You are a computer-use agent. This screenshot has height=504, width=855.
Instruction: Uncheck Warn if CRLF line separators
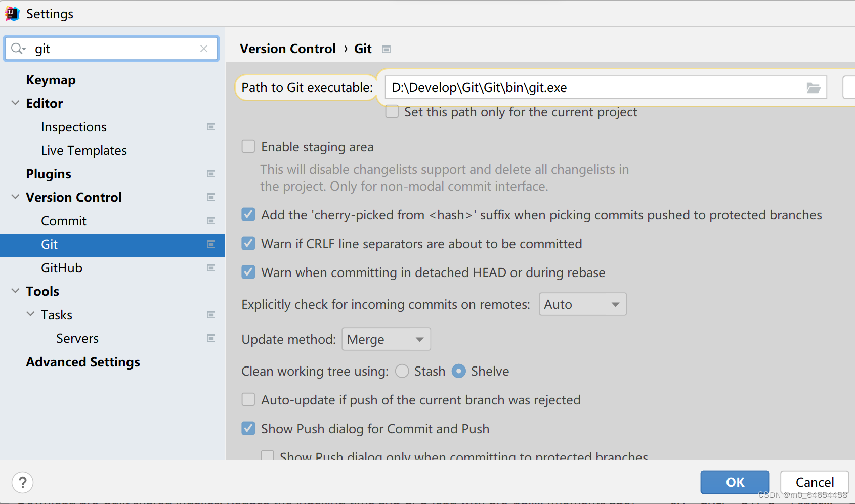point(248,243)
